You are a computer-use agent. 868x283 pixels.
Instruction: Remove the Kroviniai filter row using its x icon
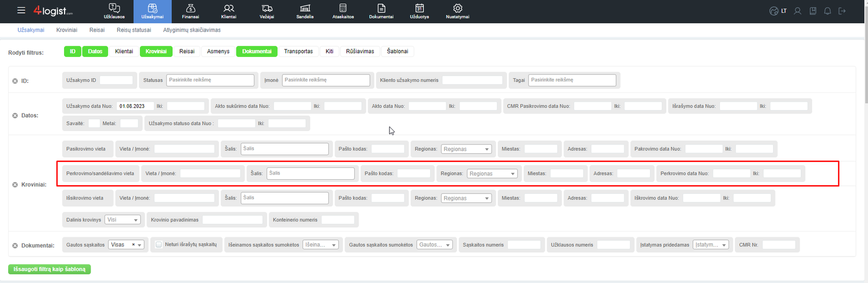click(15, 185)
